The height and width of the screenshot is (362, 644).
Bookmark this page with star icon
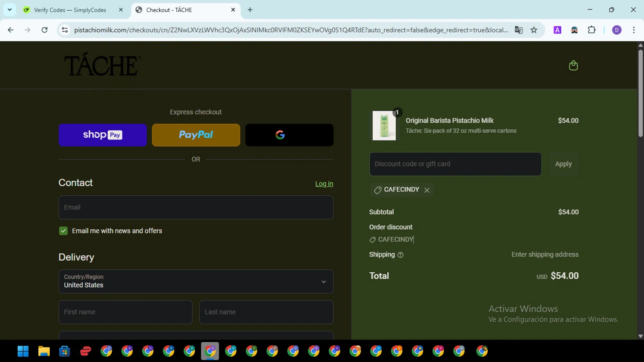[x=534, y=30]
